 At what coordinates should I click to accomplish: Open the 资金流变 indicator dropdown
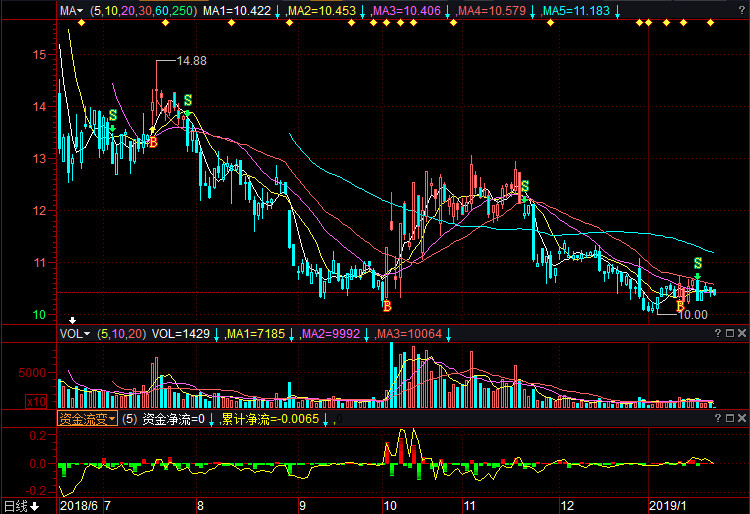point(87,419)
